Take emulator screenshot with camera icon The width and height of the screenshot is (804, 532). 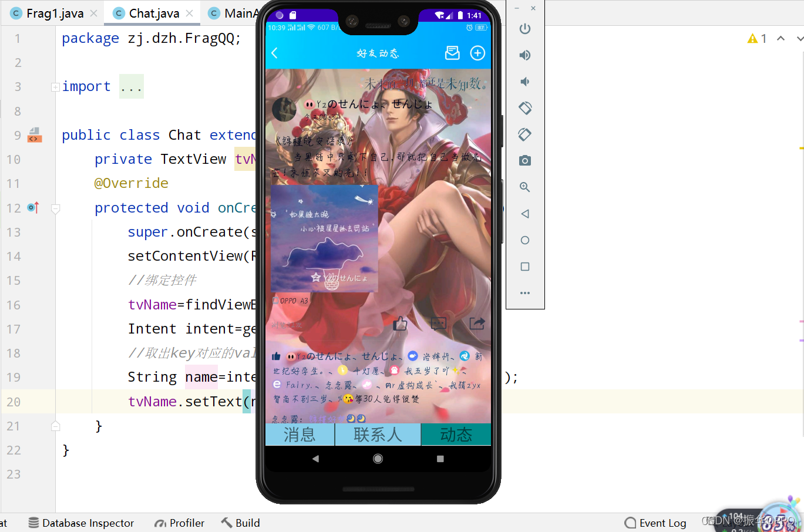tap(525, 160)
